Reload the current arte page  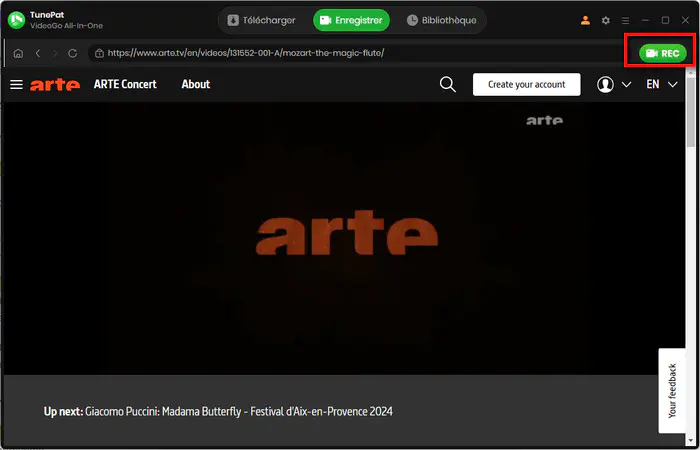coord(73,54)
